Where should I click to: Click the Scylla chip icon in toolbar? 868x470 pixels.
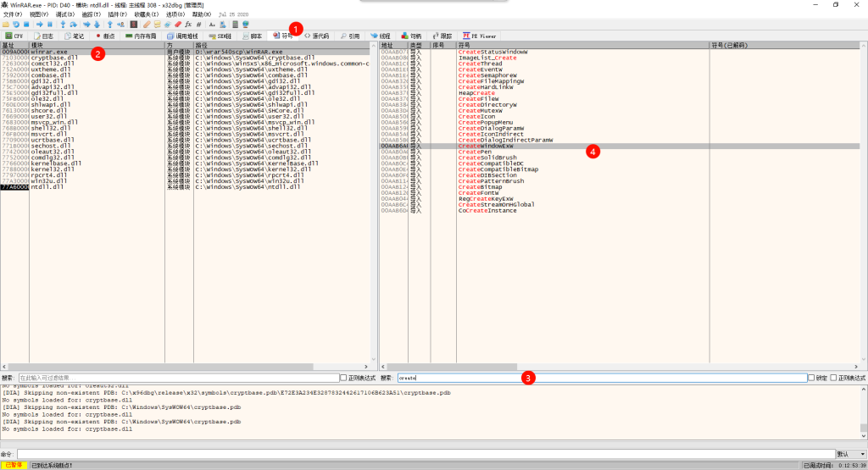coord(134,25)
